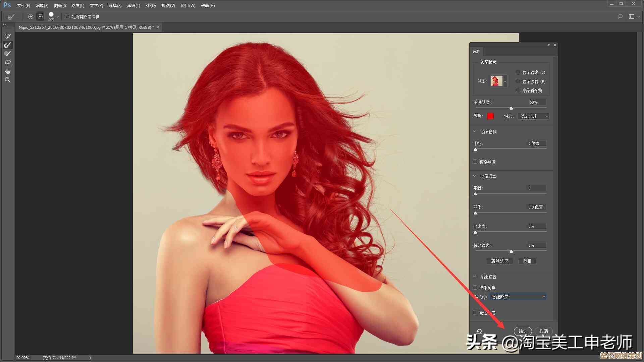Open the 滤镜(T) menu
644x362 pixels.
pyautogui.click(x=133, y=6)
